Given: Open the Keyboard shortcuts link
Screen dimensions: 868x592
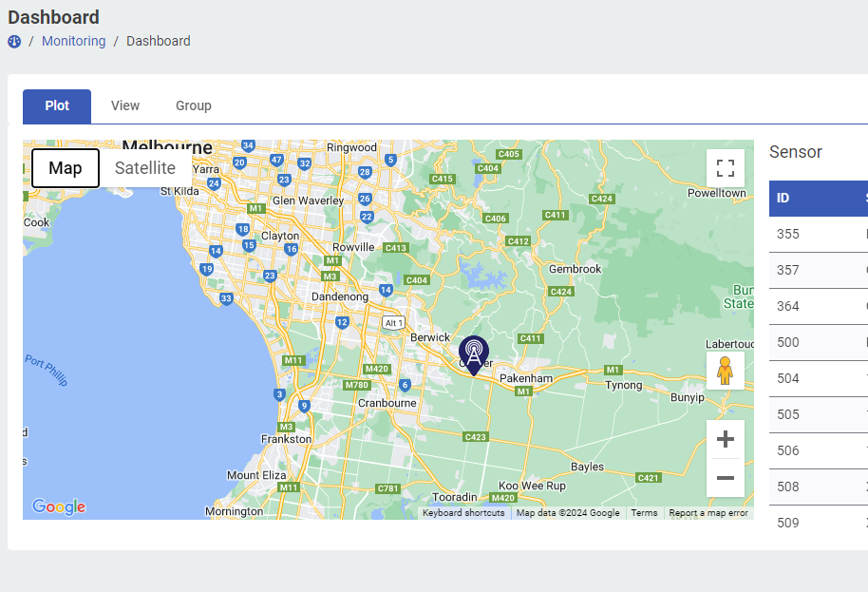Looking at the screenshot, I should [462, 512].
